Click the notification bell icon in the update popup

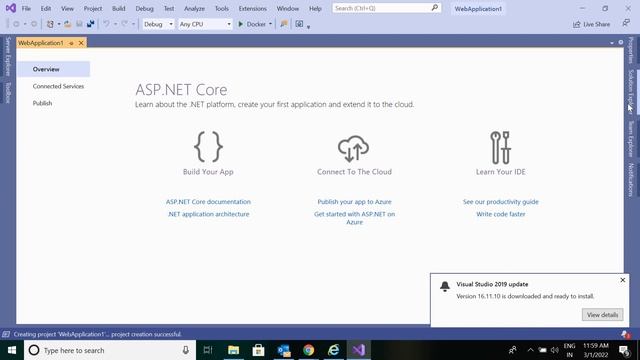point(445,286)
